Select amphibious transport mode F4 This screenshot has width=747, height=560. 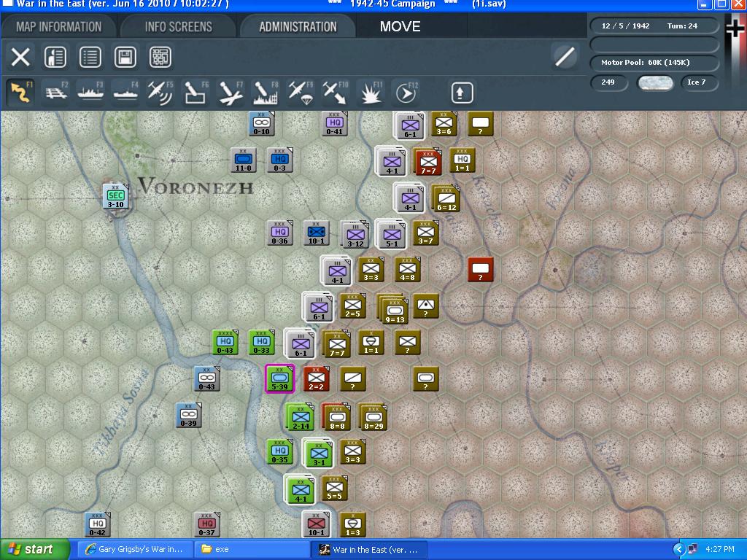point(125,92)
